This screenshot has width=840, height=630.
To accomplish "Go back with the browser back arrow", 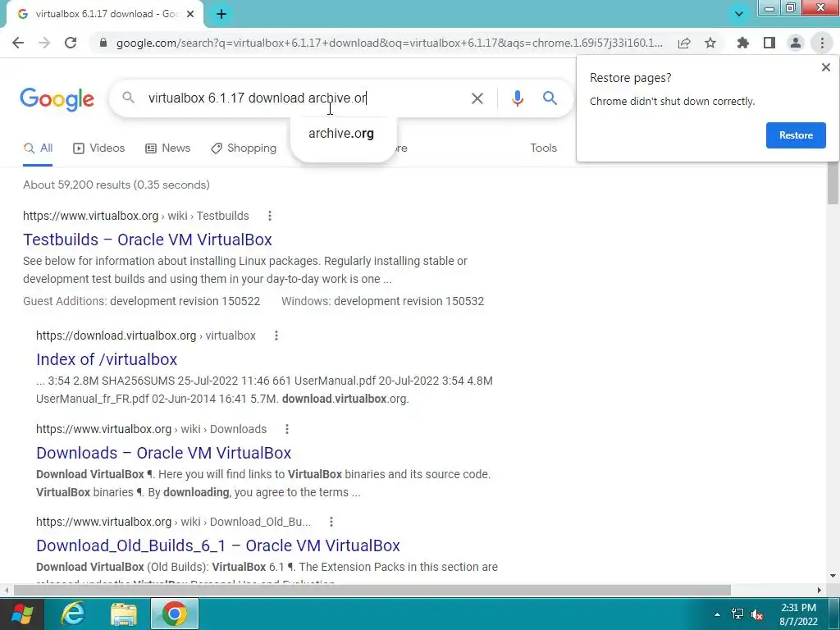I will pos(18,43).
